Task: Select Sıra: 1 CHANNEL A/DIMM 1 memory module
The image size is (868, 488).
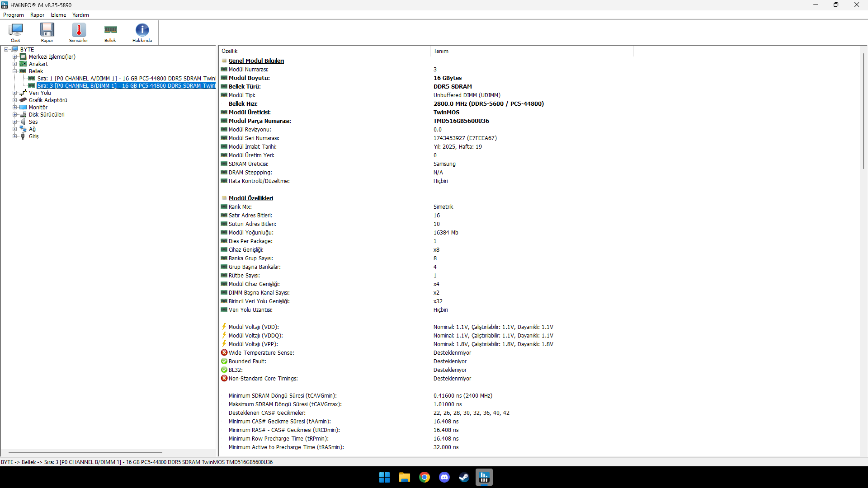Action: (126, 79)
